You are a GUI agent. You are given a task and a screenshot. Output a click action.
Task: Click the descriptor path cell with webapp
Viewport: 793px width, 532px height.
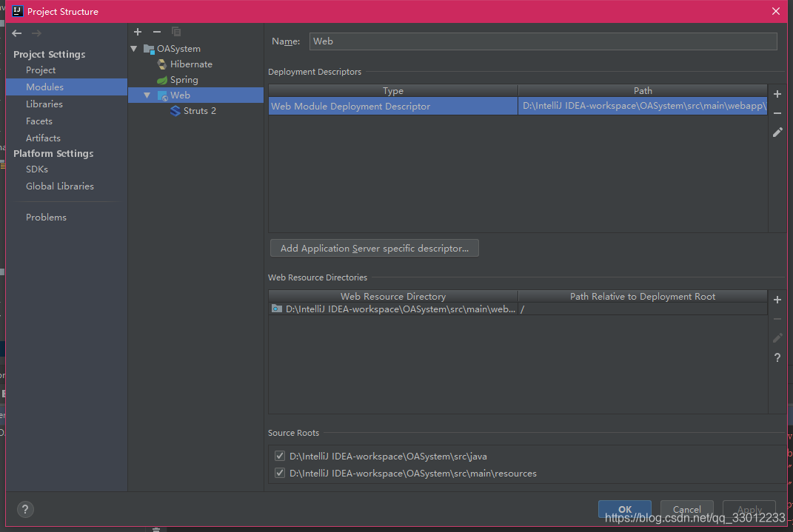(643, 106)
